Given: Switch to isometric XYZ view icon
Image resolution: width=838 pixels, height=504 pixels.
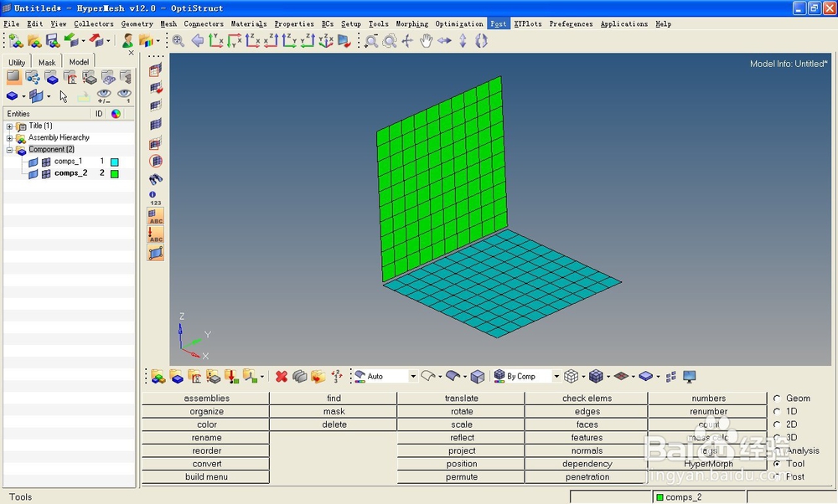Looking at the screenshot, I should [325, 41].
